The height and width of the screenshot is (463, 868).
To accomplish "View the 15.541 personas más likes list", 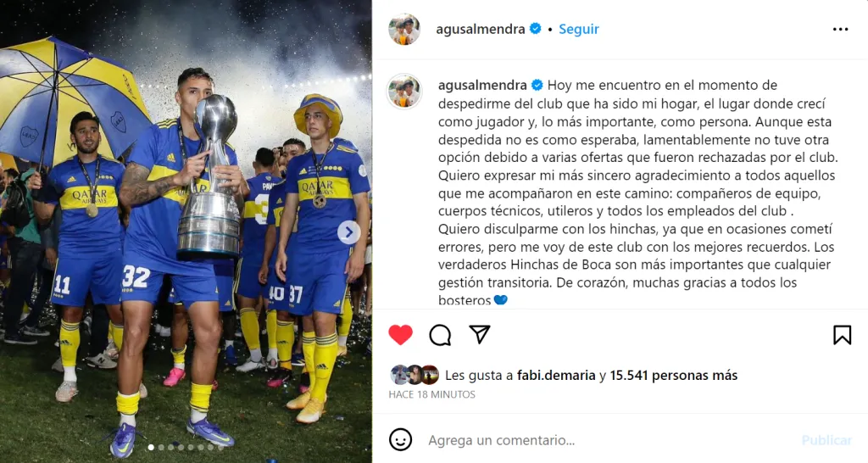I will (674, 376).
